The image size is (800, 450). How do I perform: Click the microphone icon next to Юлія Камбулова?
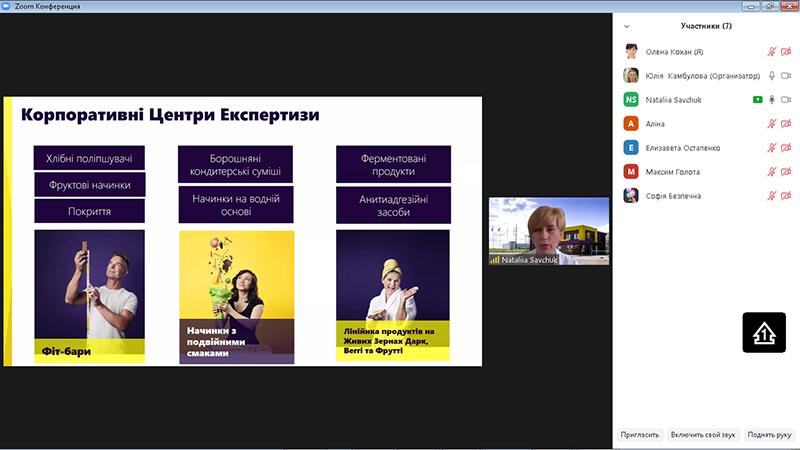click(x=771, y=76)
